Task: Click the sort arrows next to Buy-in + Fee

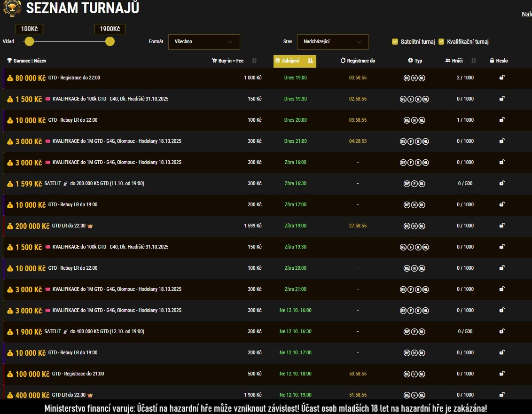Action: (254, 61)
